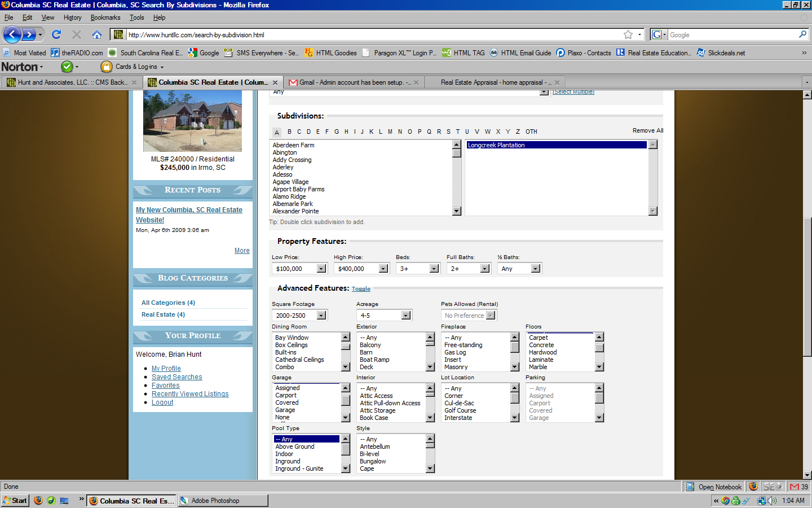Choose Hardwood in the Floors list
812x508 pixels.
(543, 352)
